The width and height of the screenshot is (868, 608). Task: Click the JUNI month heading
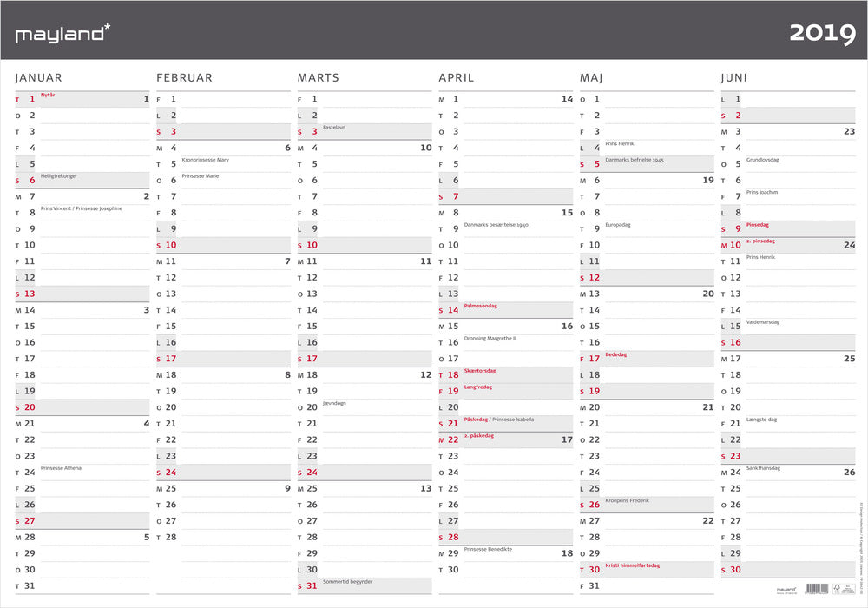point(734,78)
